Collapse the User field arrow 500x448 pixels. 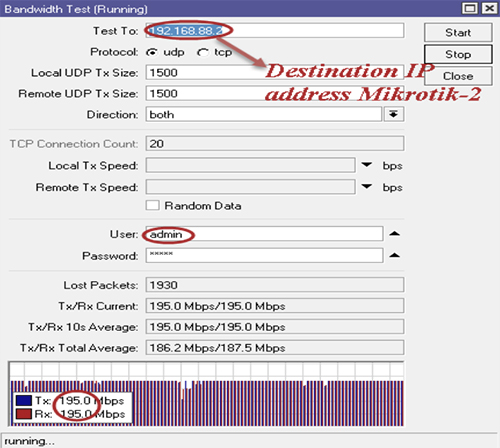tap(394, 234)
